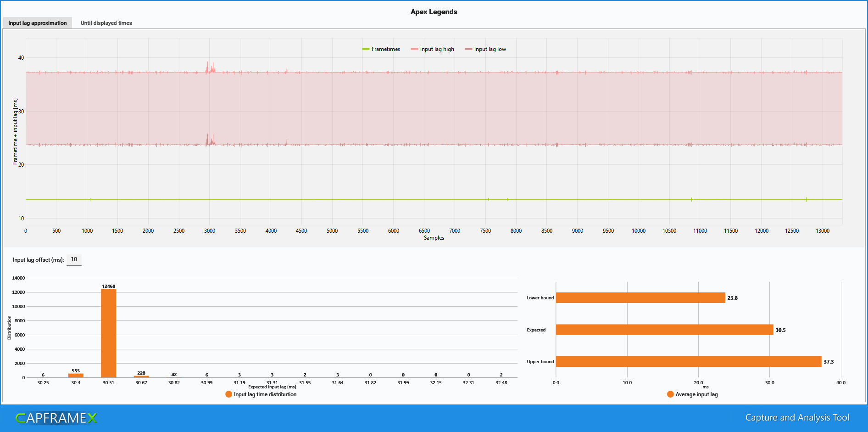Open the Until displayed times tab

[x=106, y=23]
